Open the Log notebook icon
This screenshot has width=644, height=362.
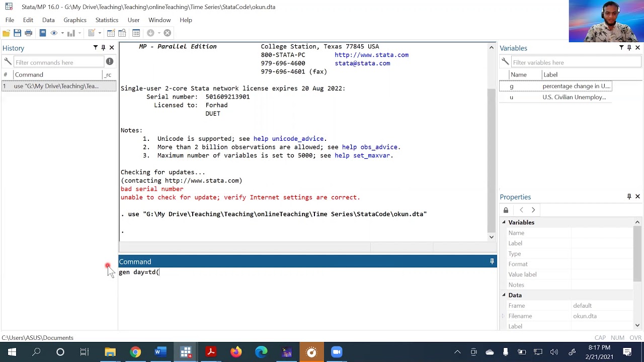(43, 33)
